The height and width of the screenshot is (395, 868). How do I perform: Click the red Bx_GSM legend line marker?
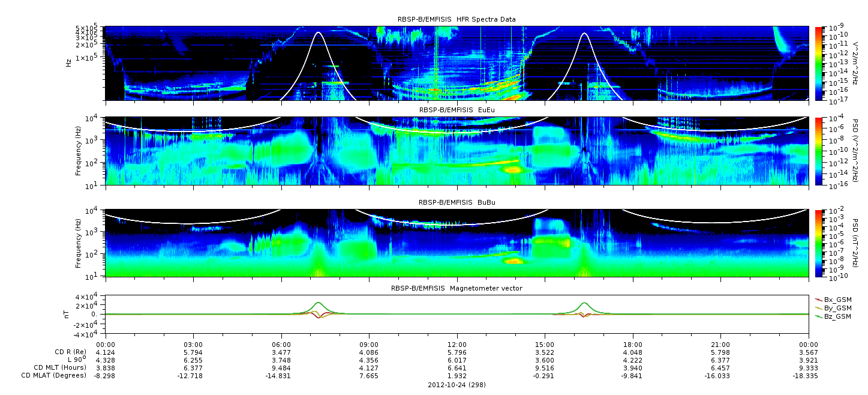pyautogui.click(x=819, y=299)
